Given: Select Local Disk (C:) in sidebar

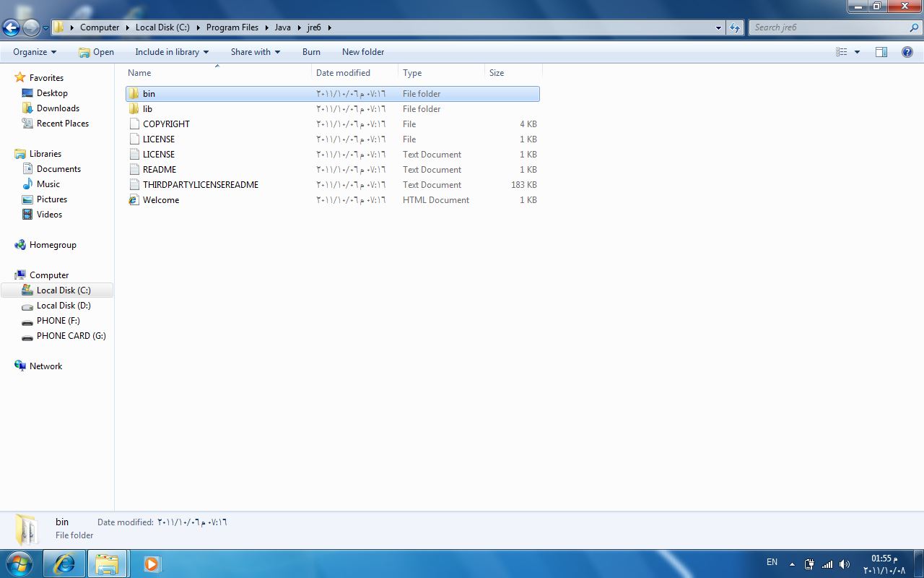Looking at the screenshot, I should click(57, 290).
